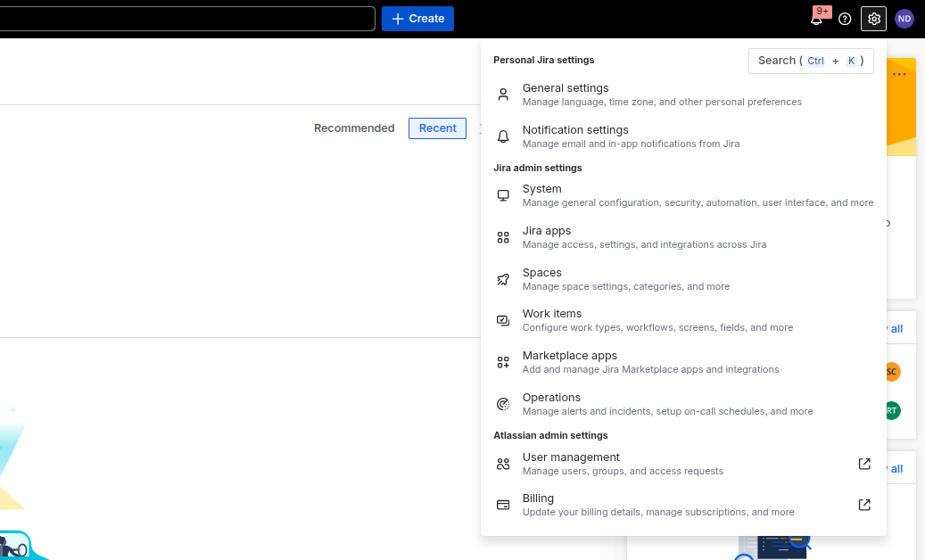Open the help question mark icon
925x560 pixels.
click(845, 19)
